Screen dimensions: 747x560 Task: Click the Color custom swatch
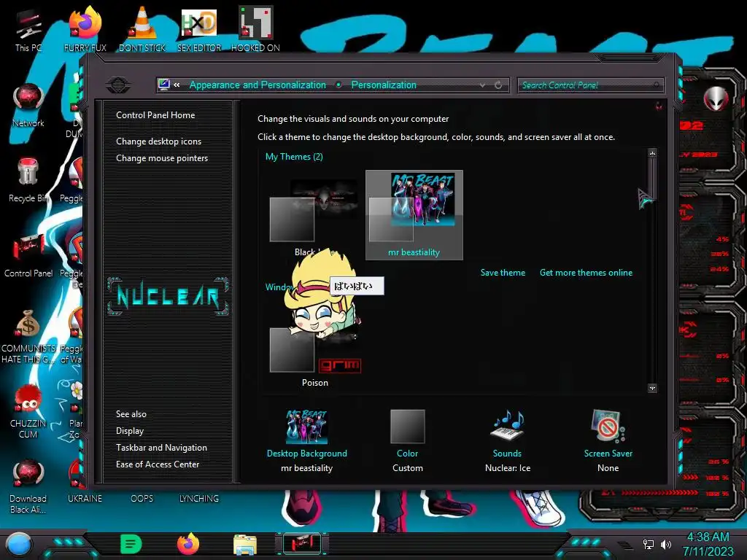407,427
